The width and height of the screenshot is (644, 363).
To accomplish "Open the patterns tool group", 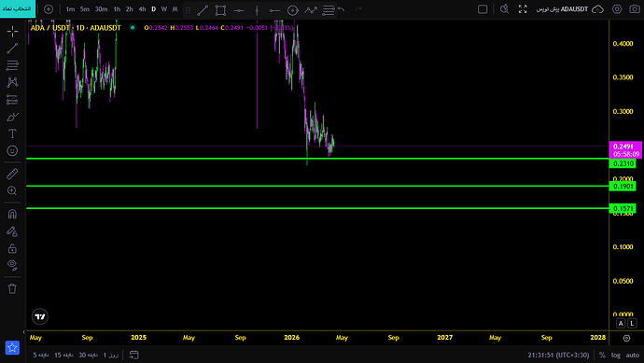I will pyautogui.click(x=12, y=82).
